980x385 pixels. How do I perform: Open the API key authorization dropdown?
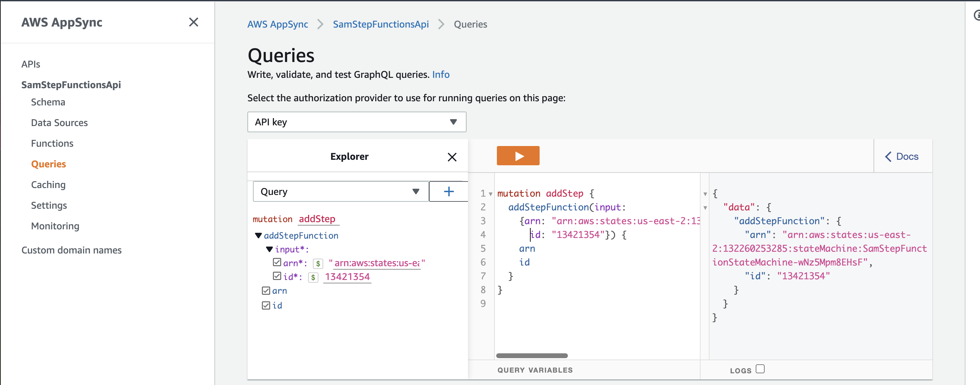tap(356, 122)
